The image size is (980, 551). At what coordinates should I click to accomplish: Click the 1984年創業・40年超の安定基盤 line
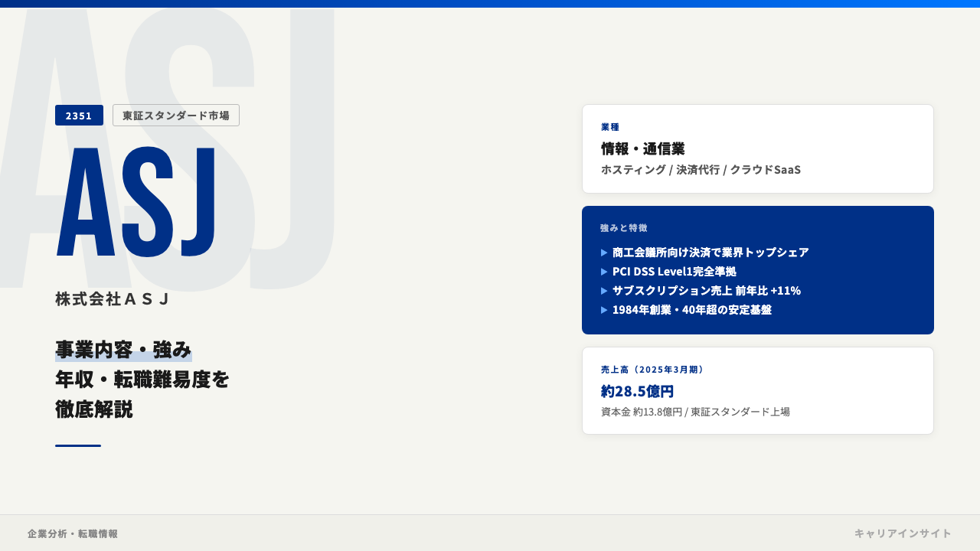point(692,309)
